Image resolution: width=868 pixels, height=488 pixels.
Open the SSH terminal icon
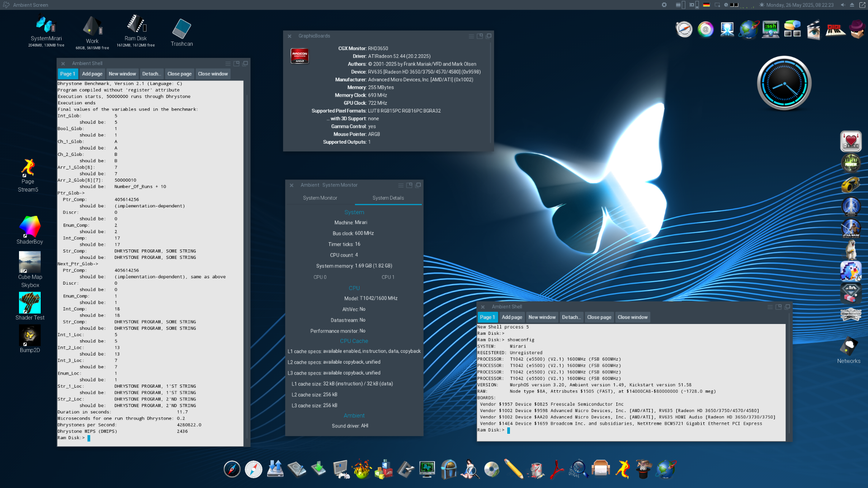pos(770,29)
